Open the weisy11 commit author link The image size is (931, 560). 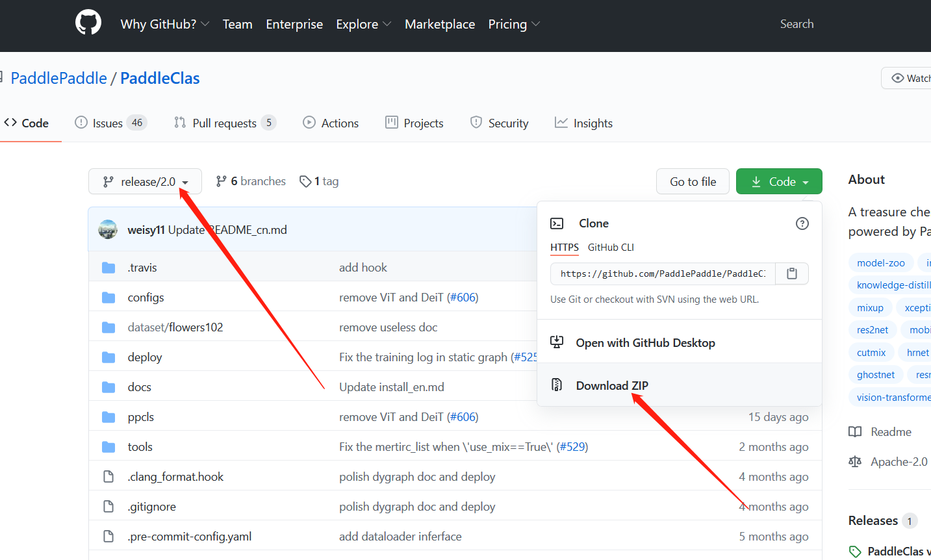(146, 230)
